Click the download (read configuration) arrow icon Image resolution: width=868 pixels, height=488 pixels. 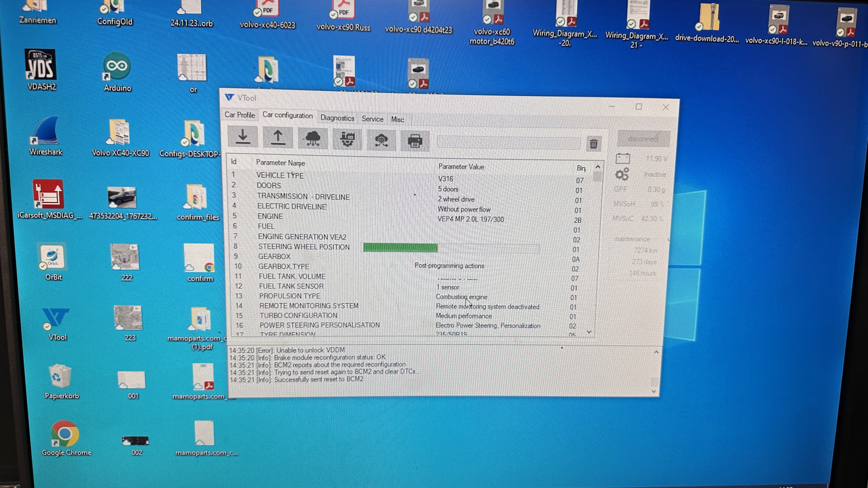click(x=243, y=137)
